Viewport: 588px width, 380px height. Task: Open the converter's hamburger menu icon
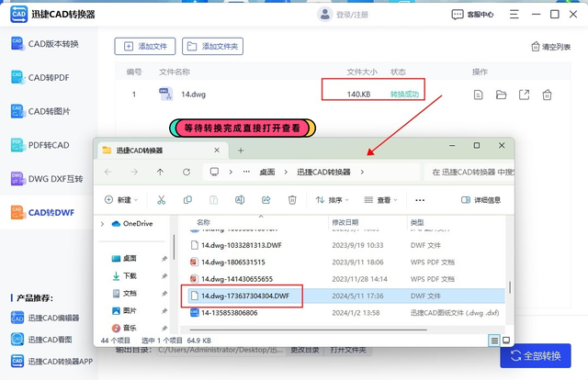click(x=514, y=15)
